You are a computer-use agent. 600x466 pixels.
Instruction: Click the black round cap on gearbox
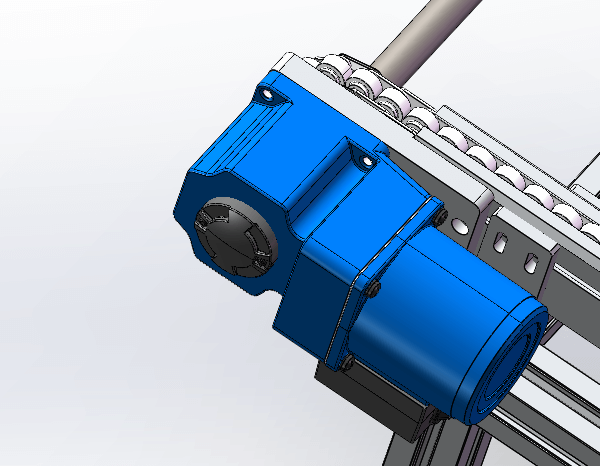coord(231,239)
